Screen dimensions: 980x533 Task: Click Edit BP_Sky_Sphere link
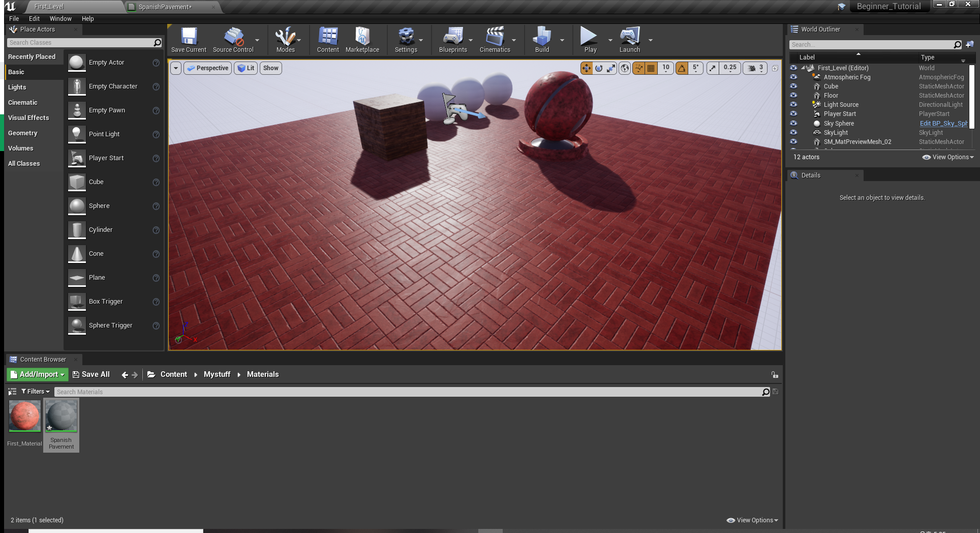(943, 124)
